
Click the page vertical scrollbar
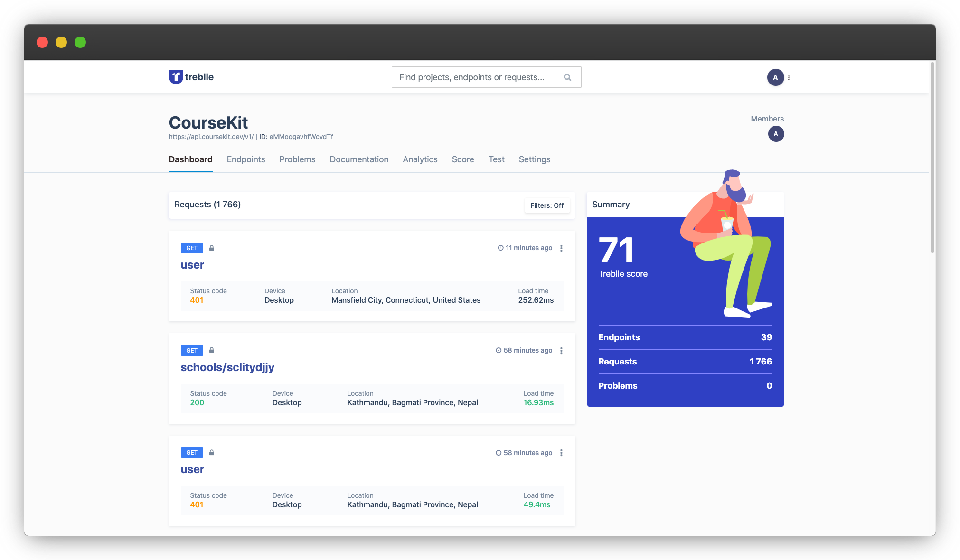pyautogui.click(x=932, y=158)
